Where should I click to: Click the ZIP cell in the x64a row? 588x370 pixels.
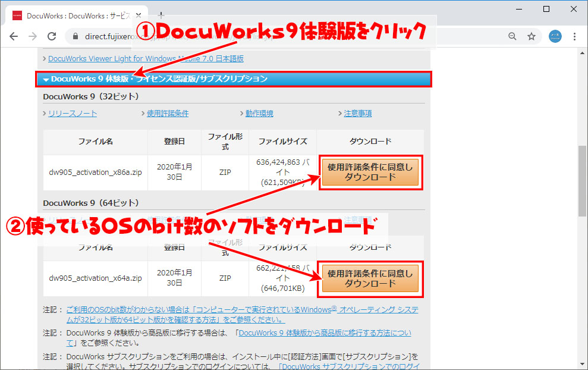click(225, 278)
